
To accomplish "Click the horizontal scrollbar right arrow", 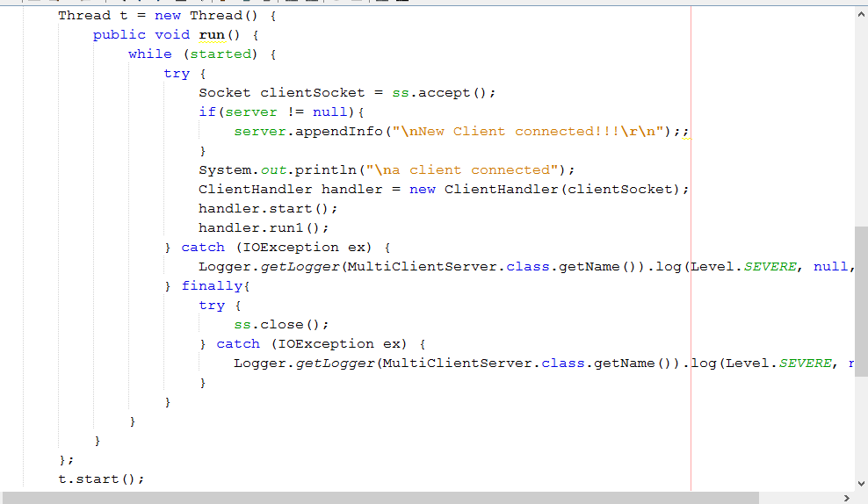I will pos(846,498).
